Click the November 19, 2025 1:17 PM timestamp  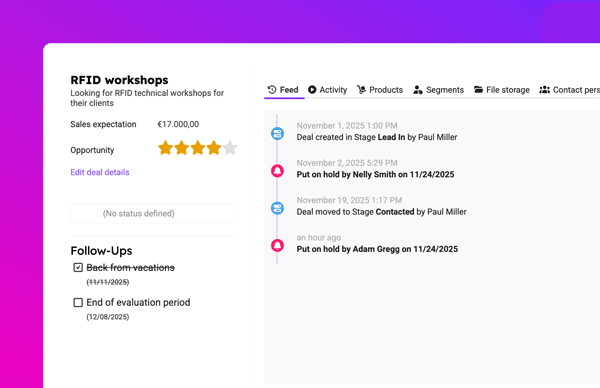coord(349,200)
